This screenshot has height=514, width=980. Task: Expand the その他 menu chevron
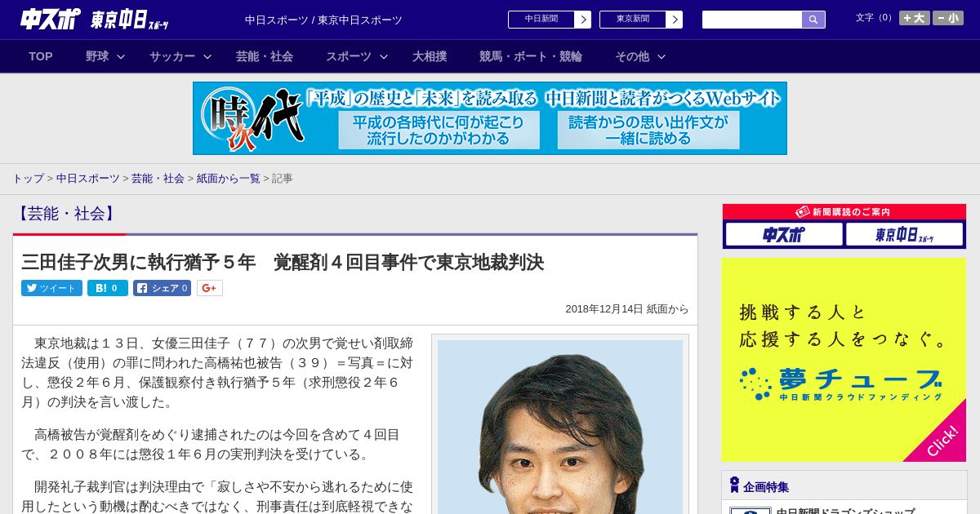click(661, 56)
